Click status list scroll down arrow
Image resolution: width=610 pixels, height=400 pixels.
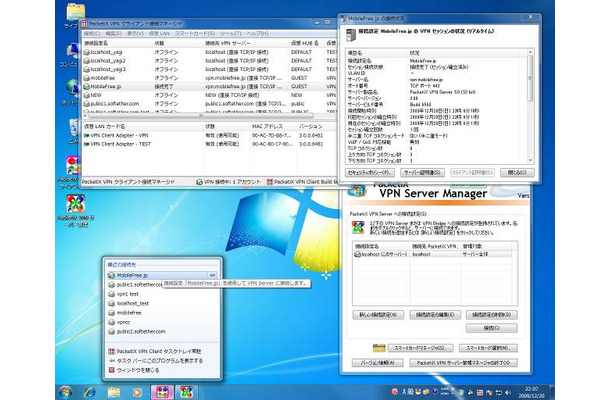click(x=530, y=160)
